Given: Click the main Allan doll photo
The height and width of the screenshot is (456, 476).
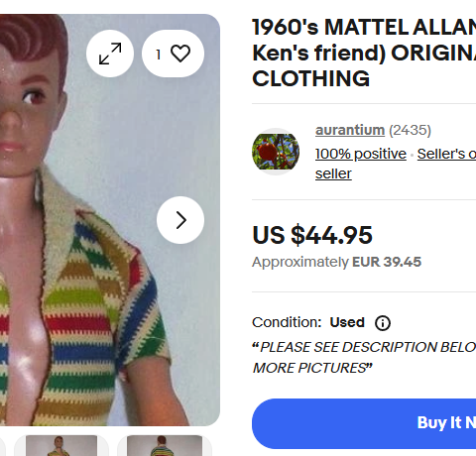Looking at the screenshot, I should 110,220.
